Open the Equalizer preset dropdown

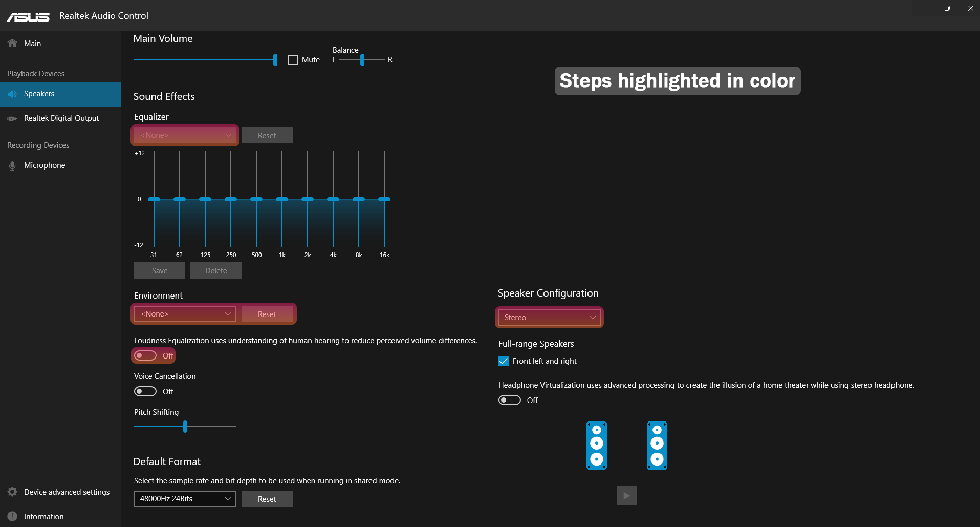(185, 135)
